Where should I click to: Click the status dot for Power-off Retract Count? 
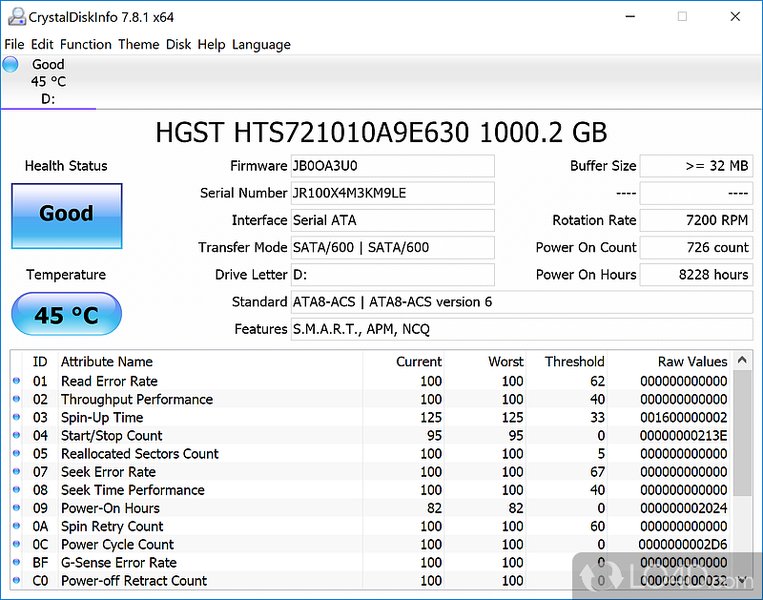tap(16, 580)
